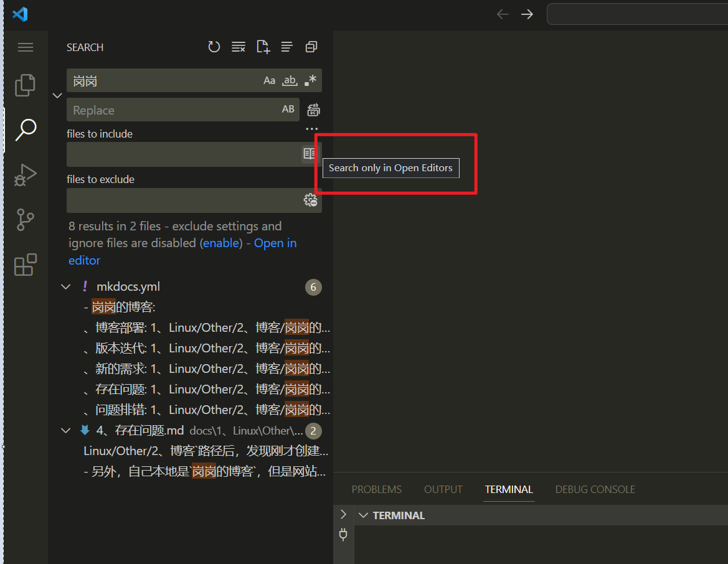
Task: Open the result starting with 新的需求
Action: [191, 369]
